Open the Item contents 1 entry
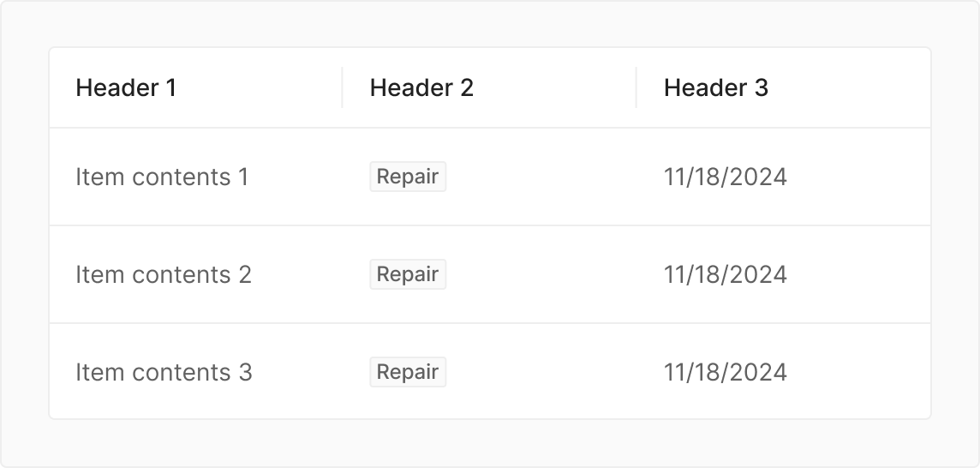 (162, 177)
